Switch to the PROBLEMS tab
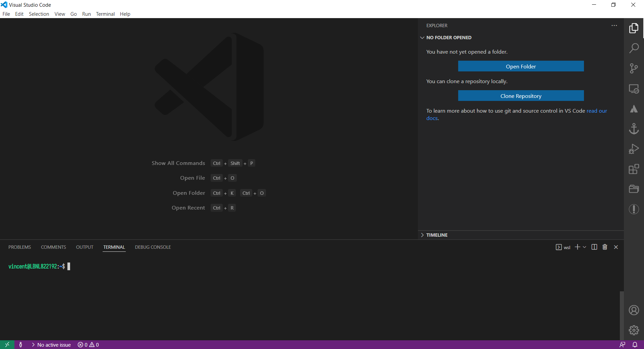The width and height of the screenshot is (644, 349). 20,247
